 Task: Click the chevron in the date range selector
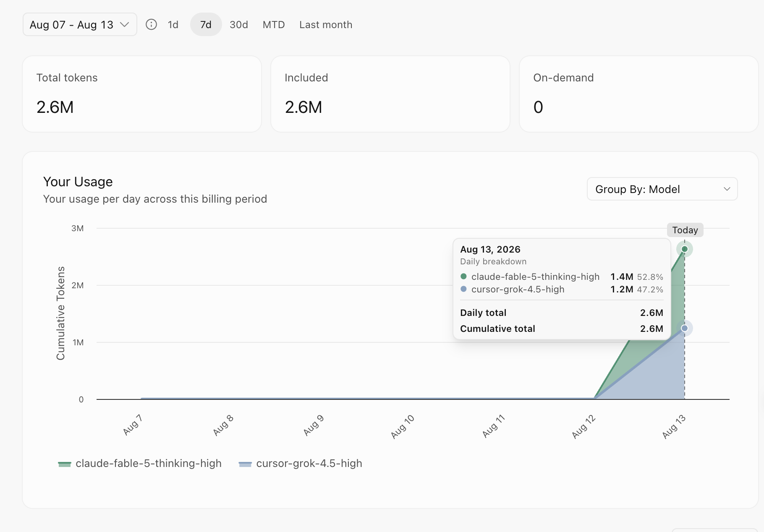(x=124, y=25)
